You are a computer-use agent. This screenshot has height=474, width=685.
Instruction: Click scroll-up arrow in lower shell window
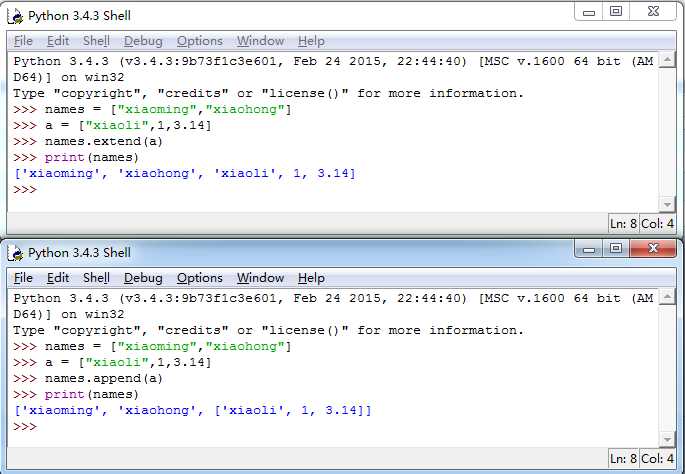pos(667,297)
